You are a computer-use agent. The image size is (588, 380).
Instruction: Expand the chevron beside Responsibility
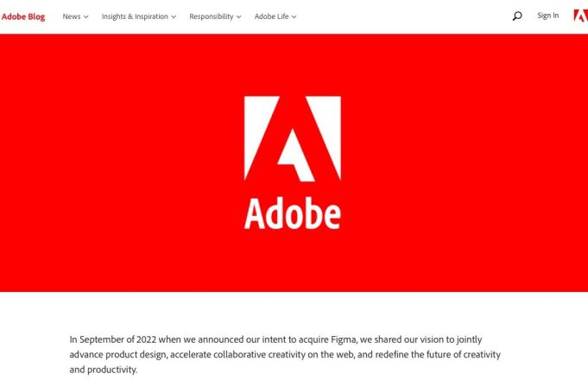coord(238,17)
